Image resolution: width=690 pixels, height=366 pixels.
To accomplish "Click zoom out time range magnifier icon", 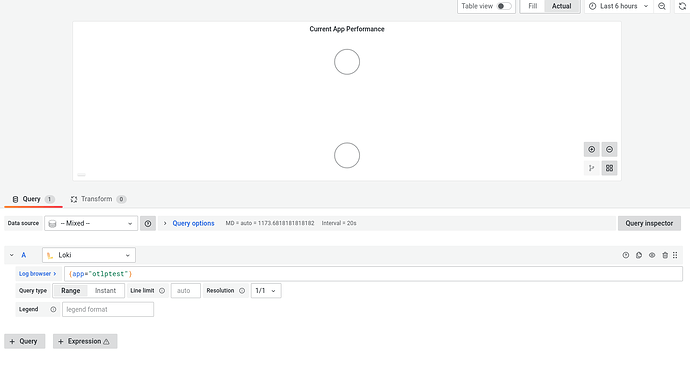I will (x=662, y=6).
